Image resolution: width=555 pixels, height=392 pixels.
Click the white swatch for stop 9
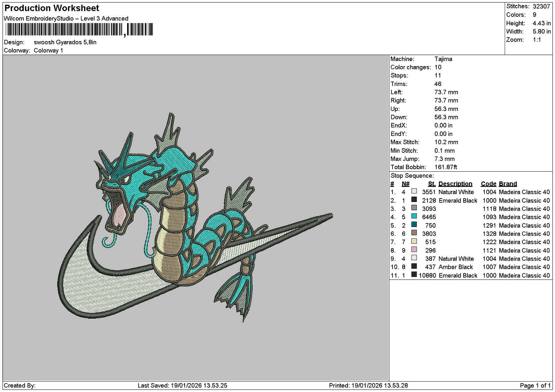coord(414,258)
